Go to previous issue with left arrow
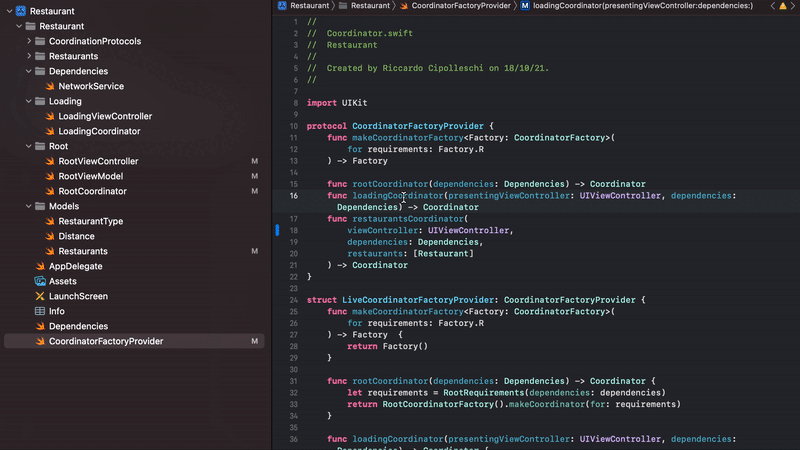The image size is (800, 450). 772,6
